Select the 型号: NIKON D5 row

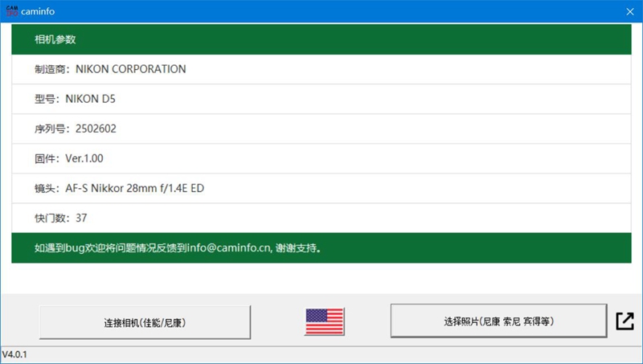click(x=321, y=99)
